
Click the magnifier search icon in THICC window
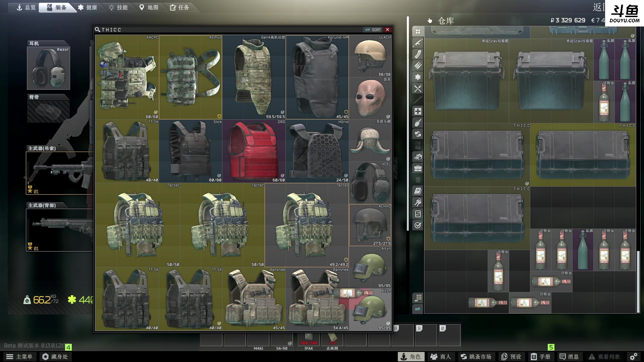[x=97, y=30]
